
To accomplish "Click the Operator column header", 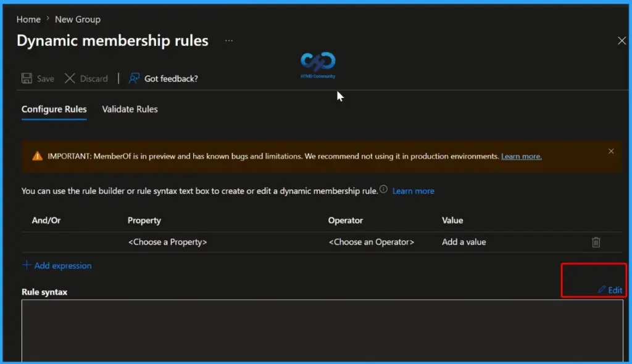I will click(346, 220).
